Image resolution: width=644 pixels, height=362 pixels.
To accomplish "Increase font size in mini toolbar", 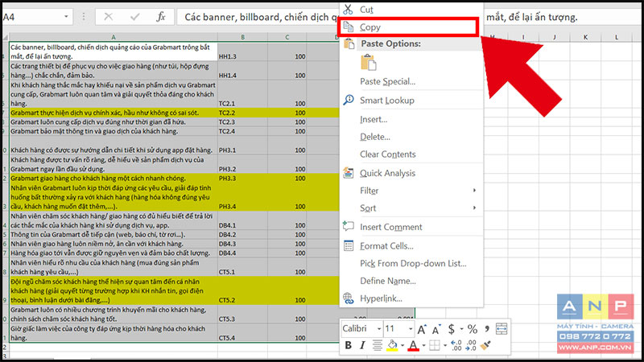I will [x=422, y=329].
